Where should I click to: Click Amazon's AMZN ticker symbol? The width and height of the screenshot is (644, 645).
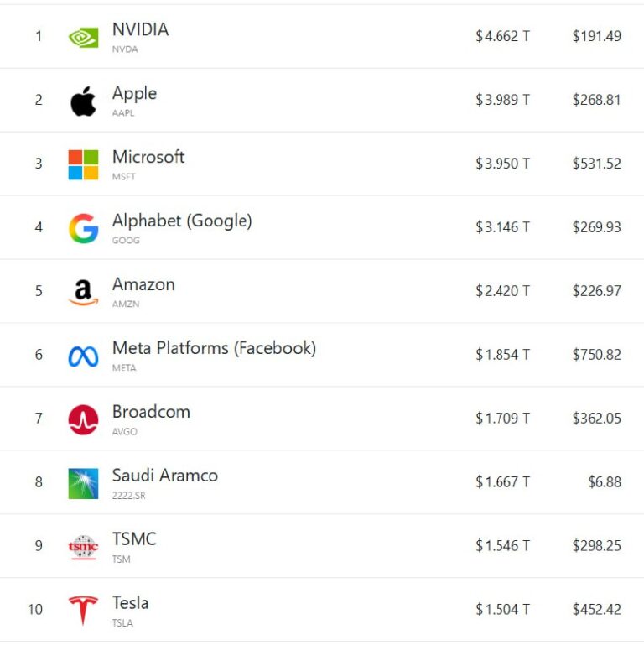click(x=126, y=304)
